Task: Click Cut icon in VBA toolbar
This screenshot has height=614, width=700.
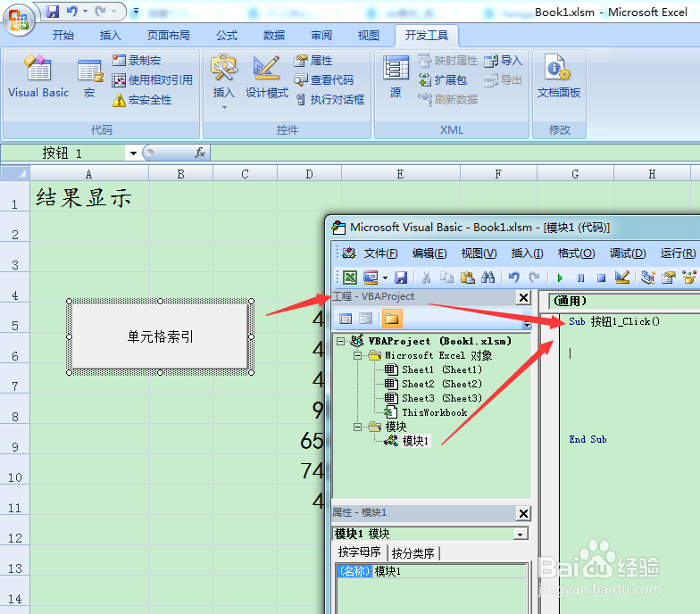Action: (427, 278)
